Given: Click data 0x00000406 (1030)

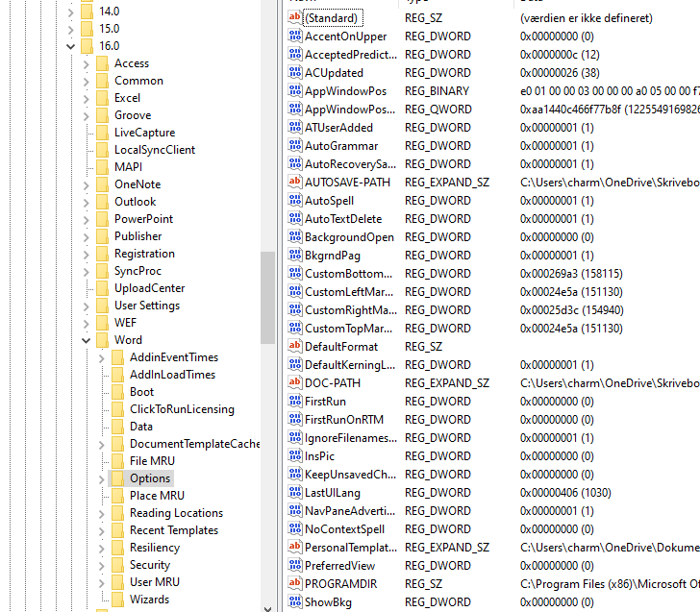Looking at the screenshot, I should (x=565, y=492).
